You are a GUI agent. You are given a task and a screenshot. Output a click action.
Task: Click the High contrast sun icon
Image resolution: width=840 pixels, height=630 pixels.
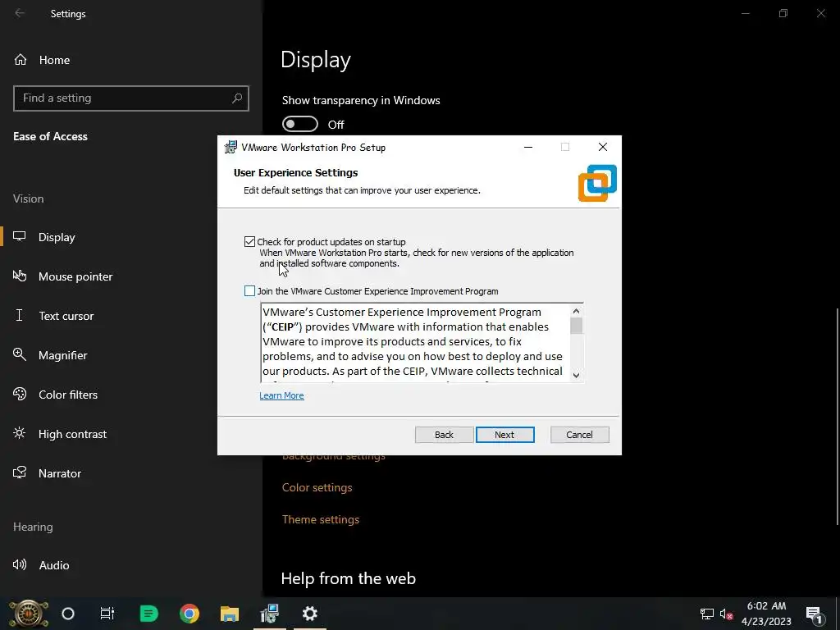click(x=20, y=433)
